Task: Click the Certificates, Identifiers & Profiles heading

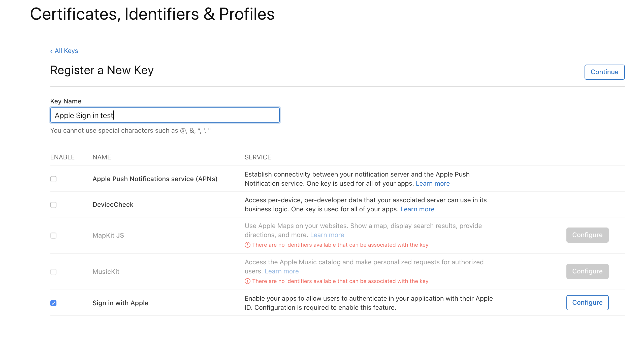Action: pos(152,14)
